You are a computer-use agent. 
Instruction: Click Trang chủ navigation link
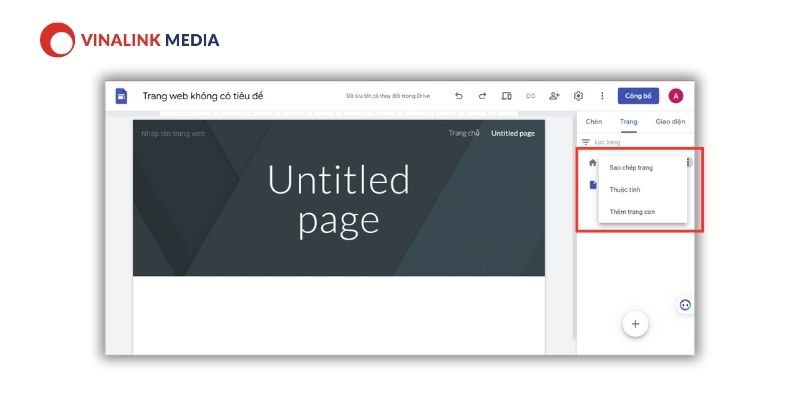coord(464,133)
